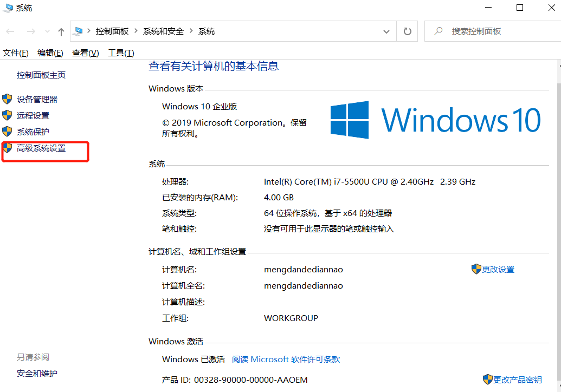Screen dimensions: 561x392
Task: Click the computer icon in the address bar
Action: pyautogui.click(x=78, y=31)
